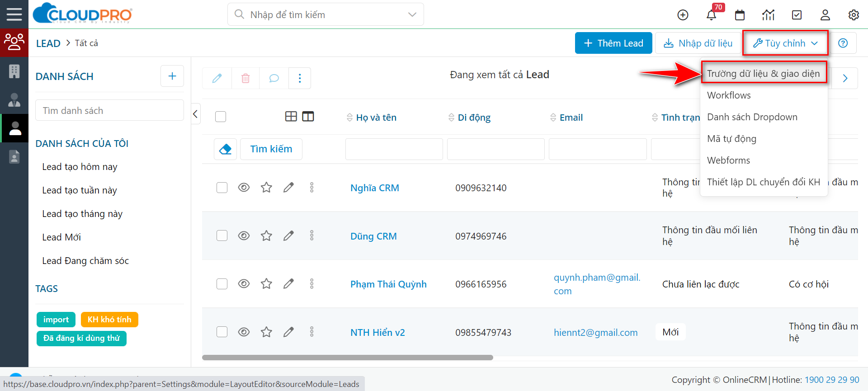Screen dimensions: 868x391
Task: Open the reports chart icon
Action: pos(768,15)
